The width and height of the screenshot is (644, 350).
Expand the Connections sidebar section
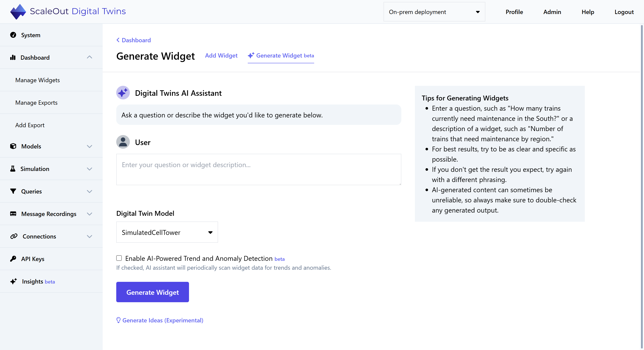click(x=90, y=236)
